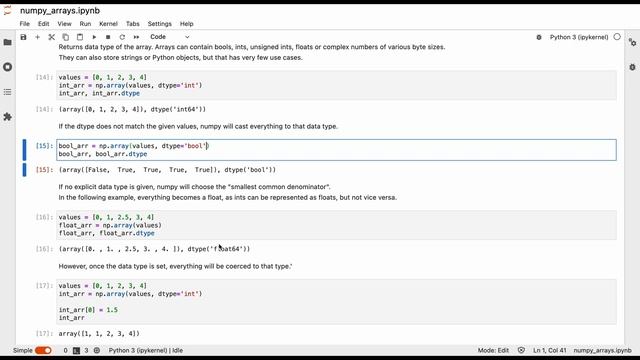640x360 pixels.
Task: Open property inspector on right sidebar
Action: tap(632, 42)
